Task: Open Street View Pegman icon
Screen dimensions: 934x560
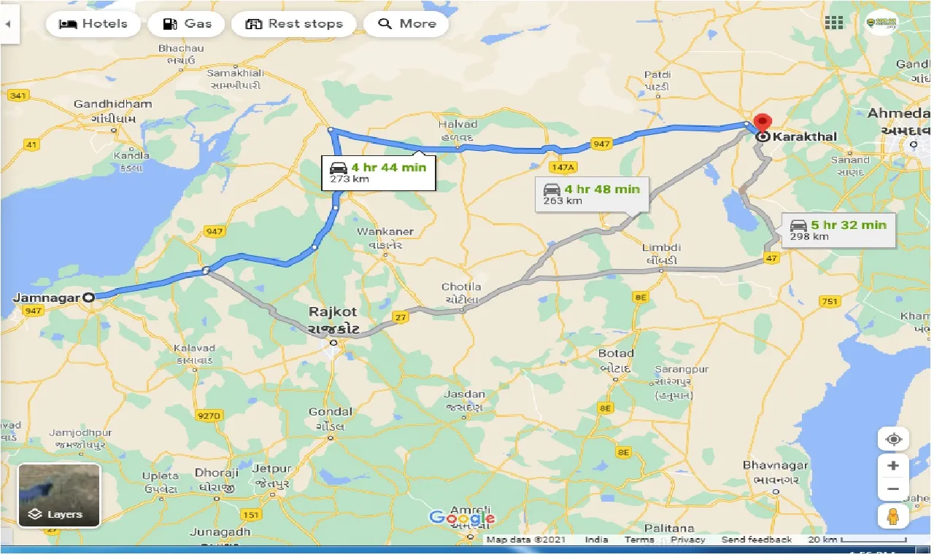Action: point(893,516)
